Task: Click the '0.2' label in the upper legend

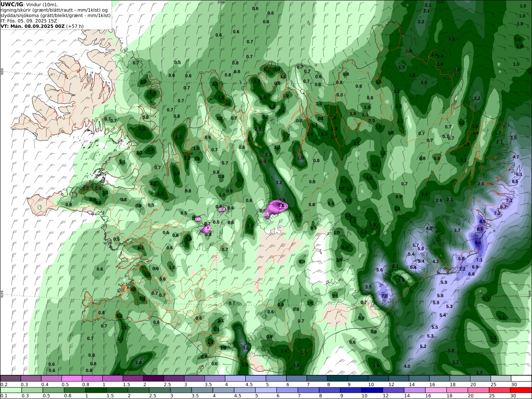Action: (3, 384)
